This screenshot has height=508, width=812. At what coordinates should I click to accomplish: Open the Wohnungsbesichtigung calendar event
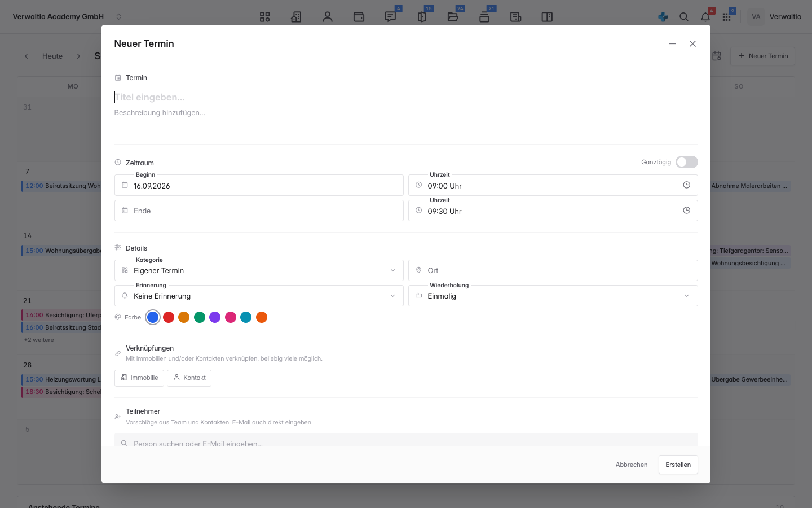pos(750,263)
